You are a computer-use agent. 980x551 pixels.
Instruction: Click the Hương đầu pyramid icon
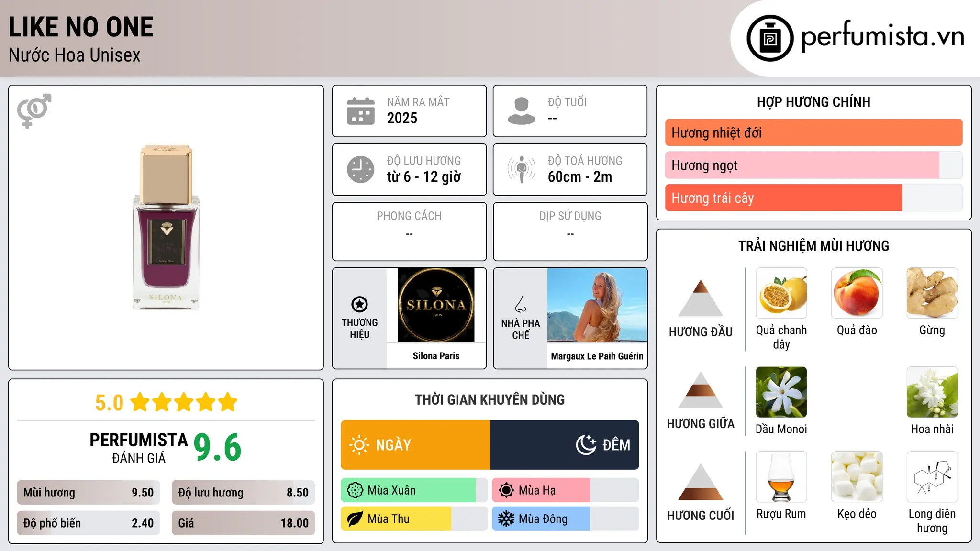coord(701,298)
